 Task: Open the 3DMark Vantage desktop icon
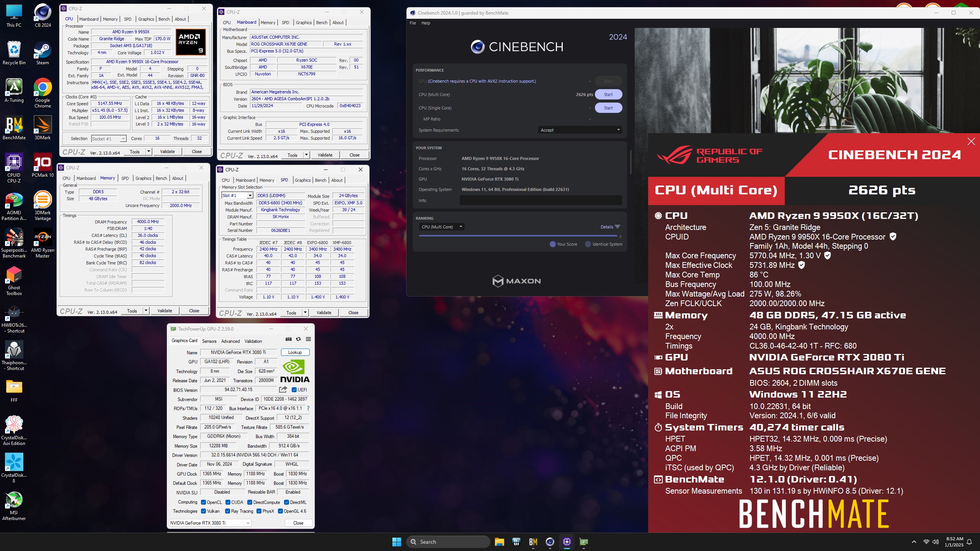(x=42, y=206)
